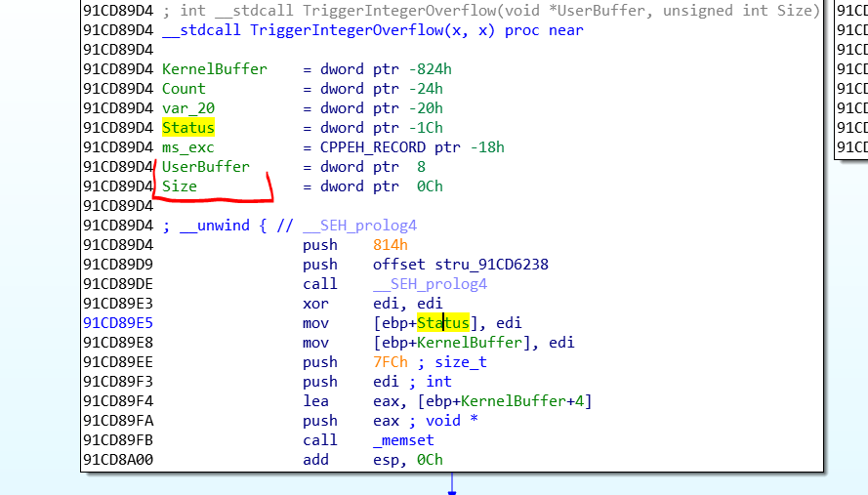The width and height of the screenshot is (868, 495).
Task: Select Status operand in the mov instruction
Action: click(x=443, y=323)
